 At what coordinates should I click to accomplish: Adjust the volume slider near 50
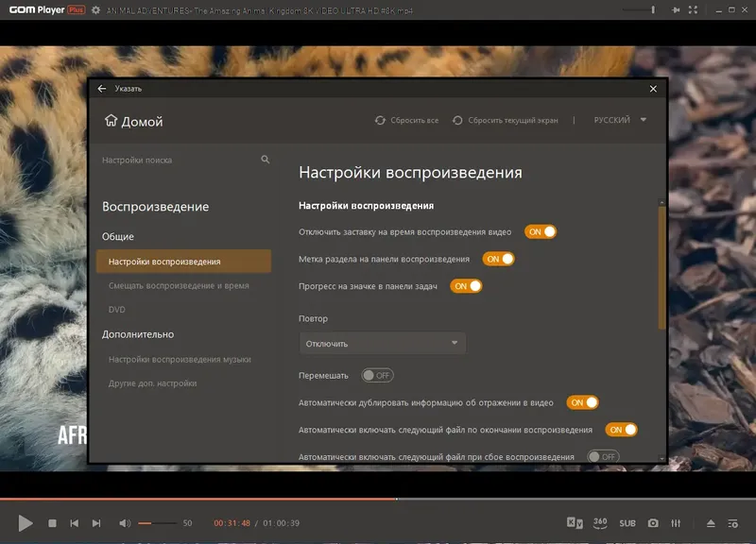point(157,521)
